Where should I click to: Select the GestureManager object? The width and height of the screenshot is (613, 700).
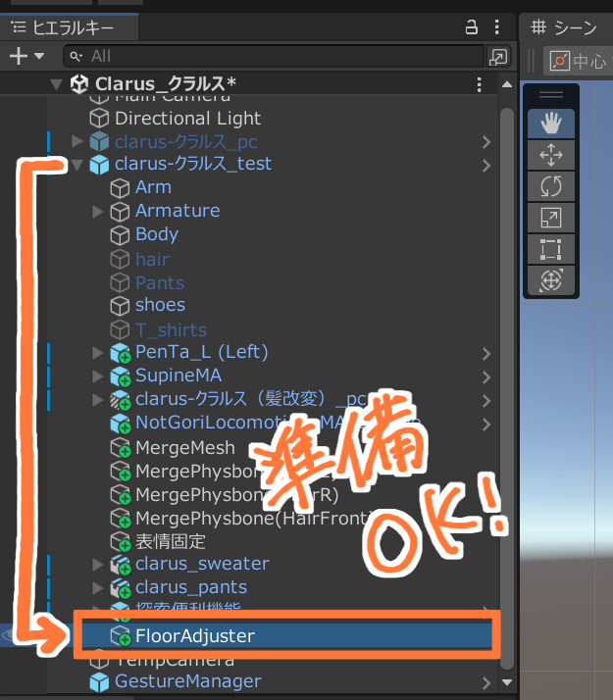[x=188, y=681]
